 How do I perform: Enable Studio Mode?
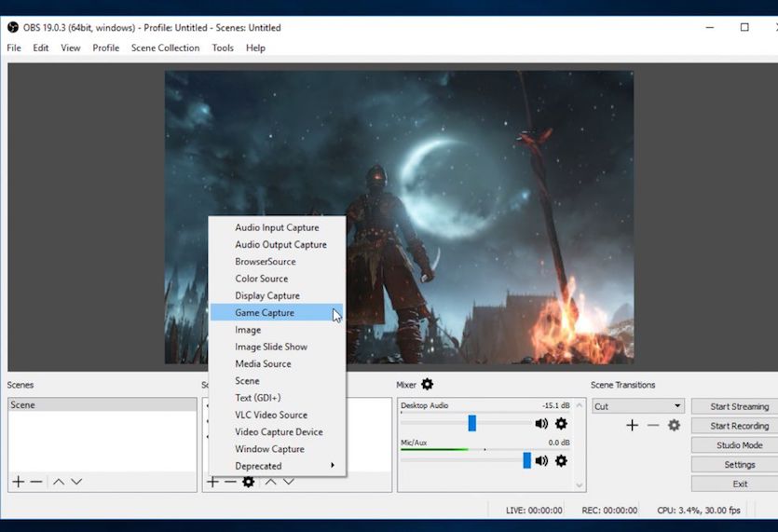[735, 445]
